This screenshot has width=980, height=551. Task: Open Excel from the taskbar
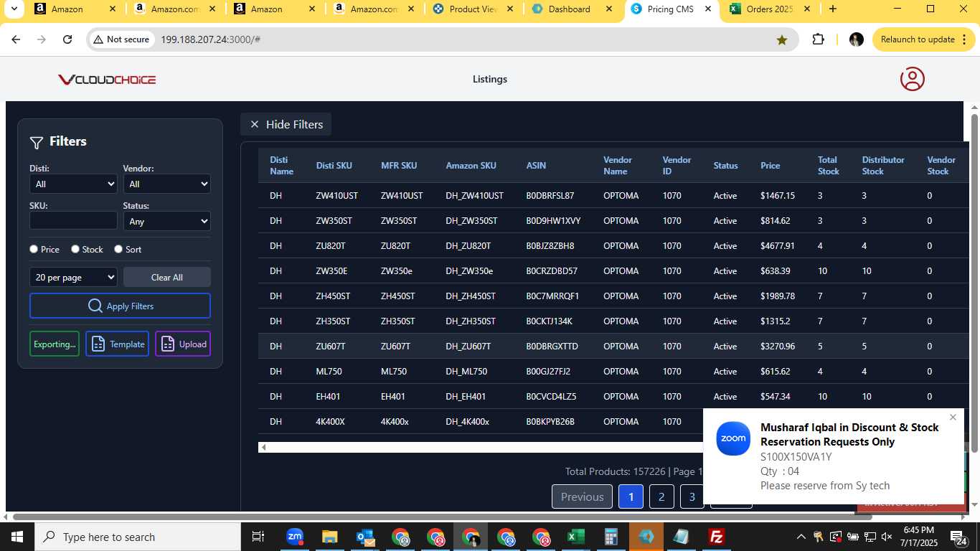[575, 537]
